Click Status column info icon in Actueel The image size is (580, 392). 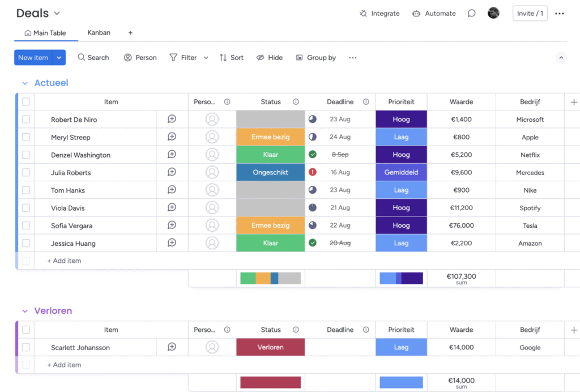click(296, 102)
